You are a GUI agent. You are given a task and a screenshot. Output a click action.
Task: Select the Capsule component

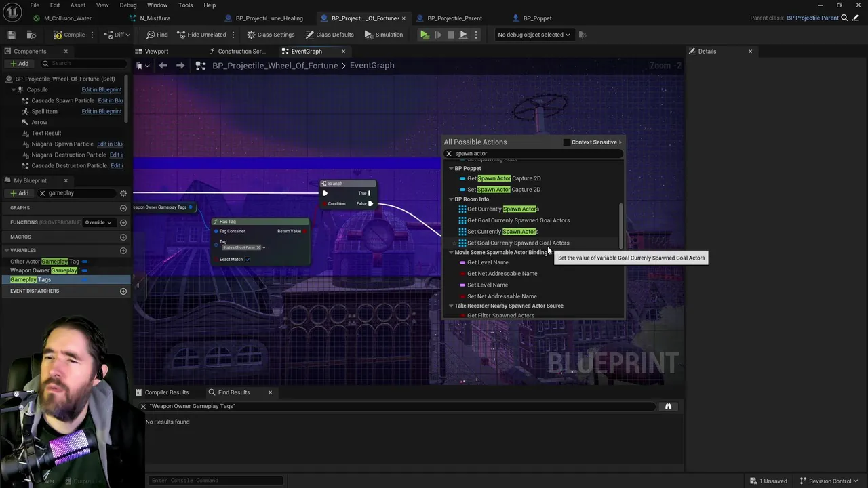click(37, 89)
